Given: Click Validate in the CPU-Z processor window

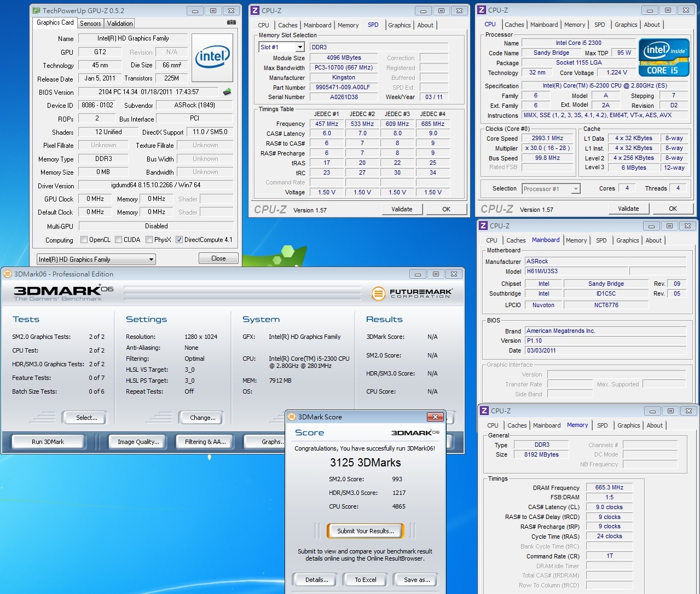Looking at the screenshot, I should (x=628, y=209).
